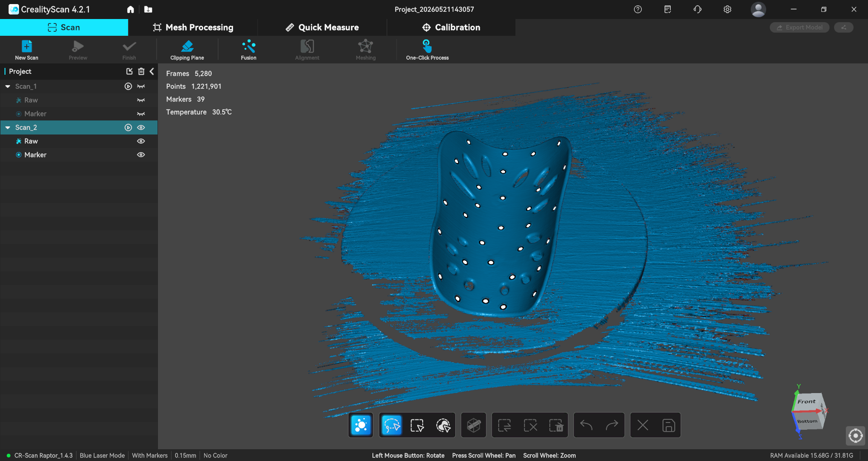The width and height of the screenshot is (868, 461).
Task: Hide the Scan_2 Raw layer
Action: point(141,141)
